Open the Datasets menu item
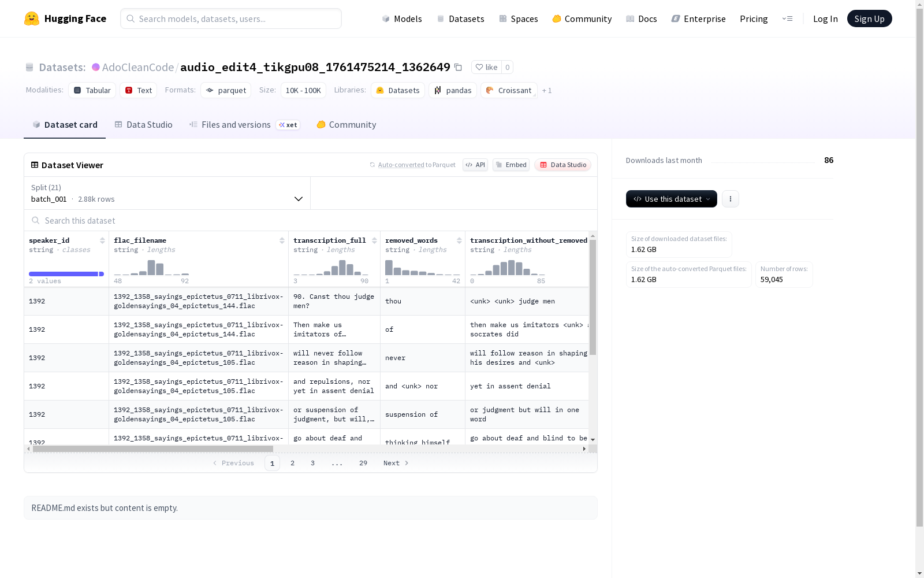This screenshot has width=924, height=578. tap(460, 18)
